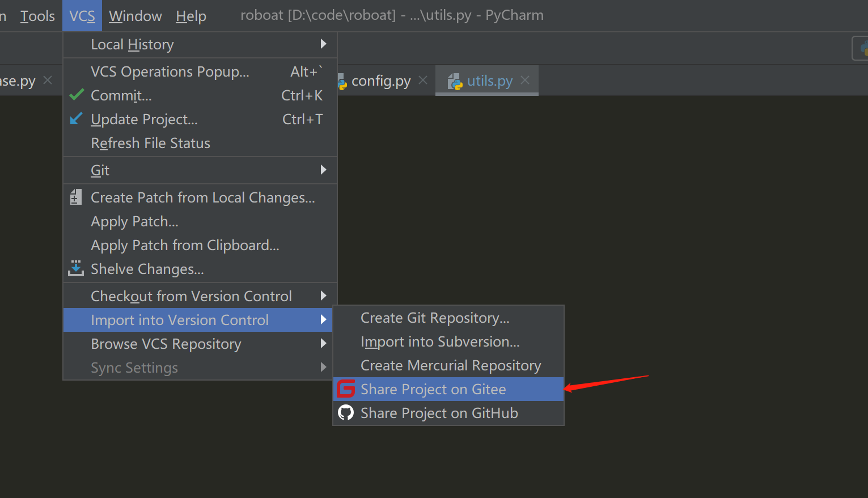
Task: Select Update Project menu entry
Action: tap(200, 119)
